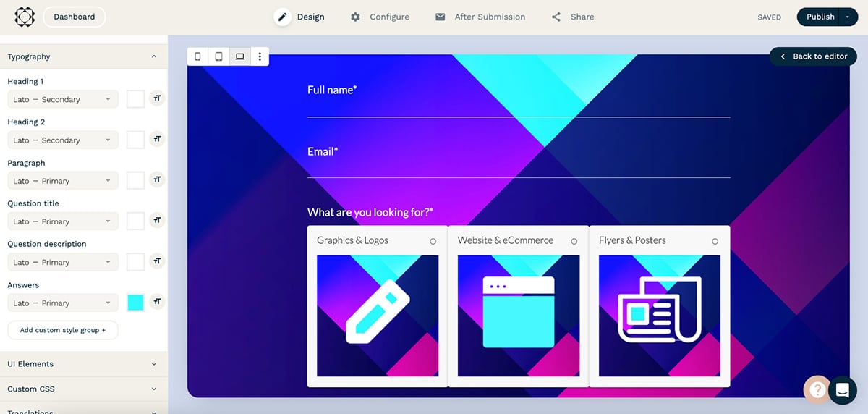Viewport: 868px width, 414px height.
Task: Select desktop laptop preview icon
Action: [240, 56]
